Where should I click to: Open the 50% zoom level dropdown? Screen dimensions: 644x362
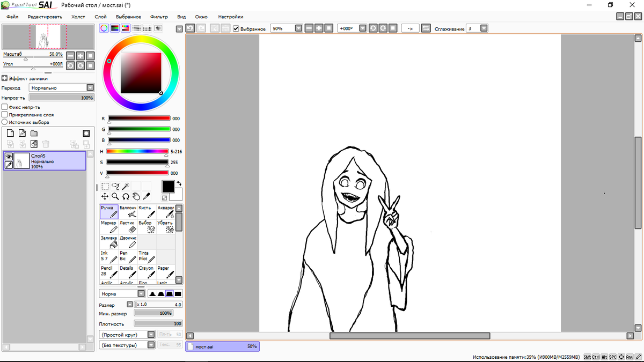click(x=298, y=28)
